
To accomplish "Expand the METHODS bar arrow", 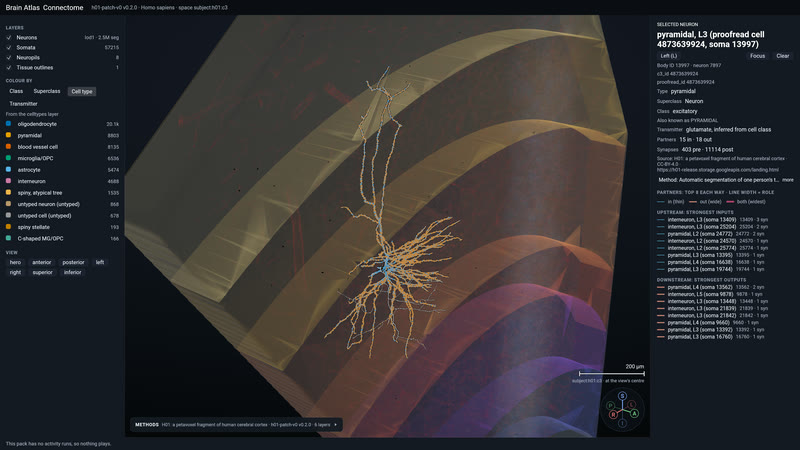I will (x=336, y=424).
